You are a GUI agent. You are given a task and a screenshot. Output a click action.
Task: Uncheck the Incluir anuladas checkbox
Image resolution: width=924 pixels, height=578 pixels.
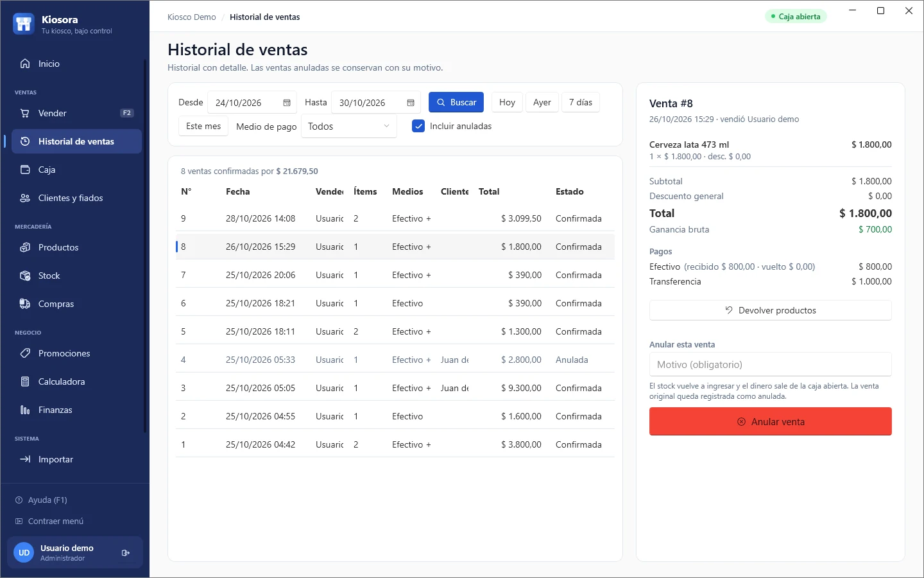[x=418, y=126]
